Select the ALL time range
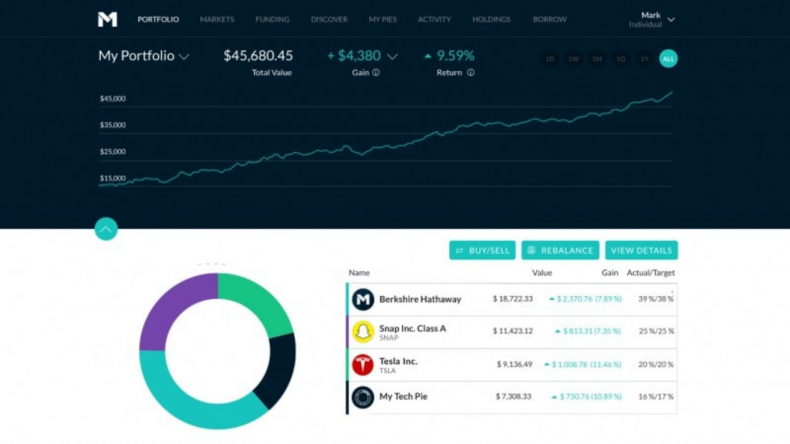 pyautogui.click(x=668, y=59)
